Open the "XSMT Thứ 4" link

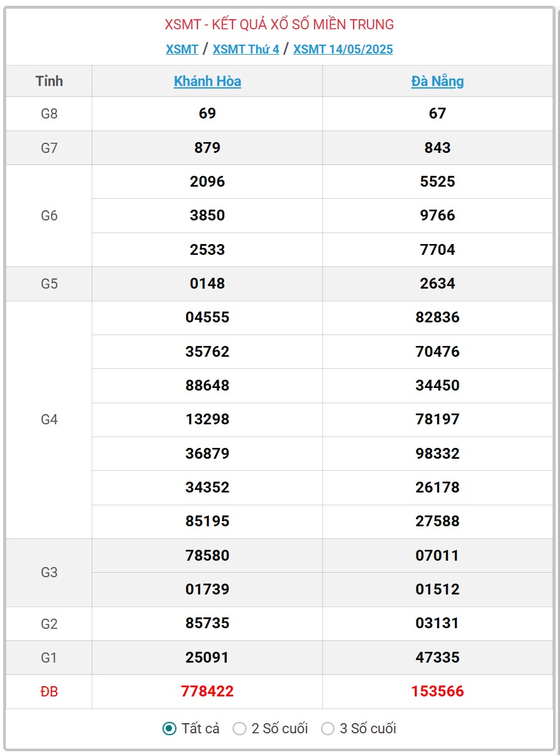tap(245, 49)
